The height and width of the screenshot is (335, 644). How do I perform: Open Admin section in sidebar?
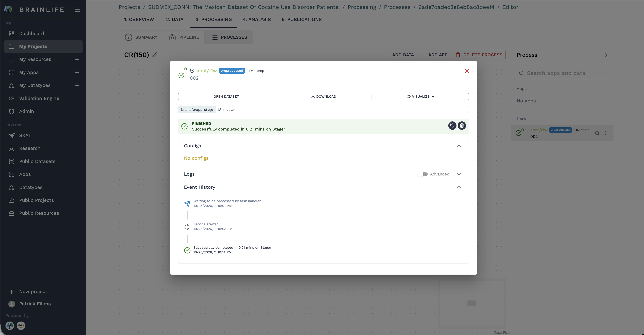pos(43,111)
